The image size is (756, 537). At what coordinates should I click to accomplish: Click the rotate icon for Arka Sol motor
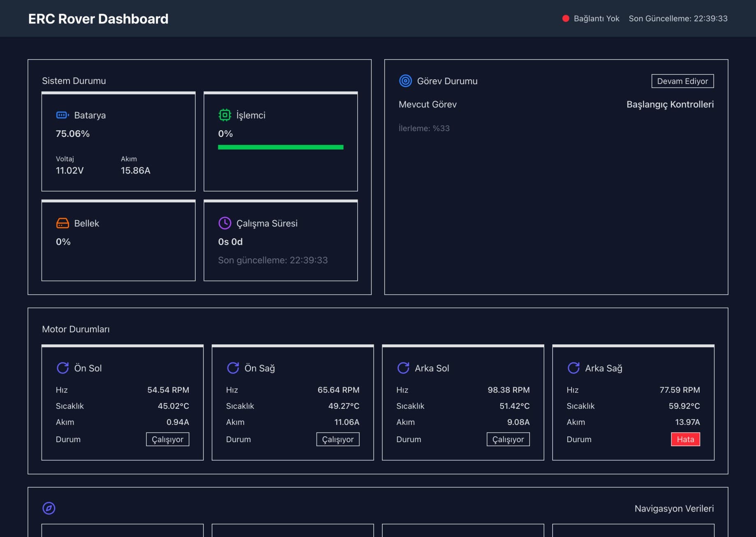pyautogui.click(x=403, y=368)
